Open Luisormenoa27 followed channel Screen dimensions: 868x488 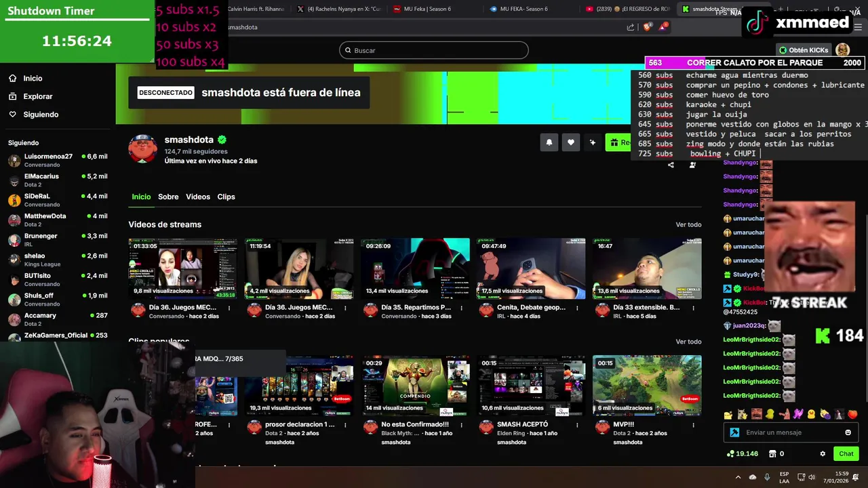click(x=57, y=160)
